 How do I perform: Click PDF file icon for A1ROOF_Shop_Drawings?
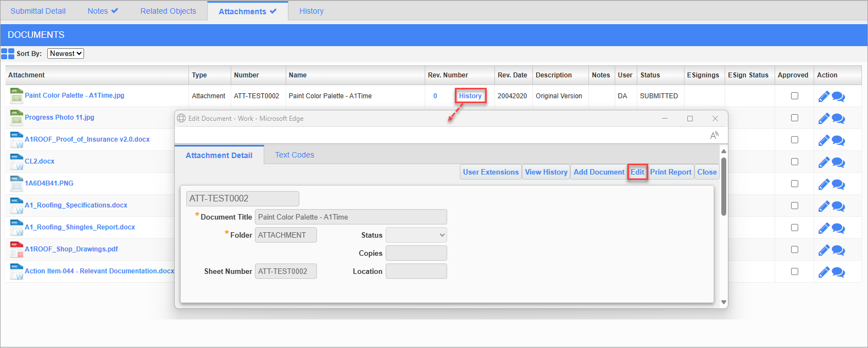(x=16, y=250)
